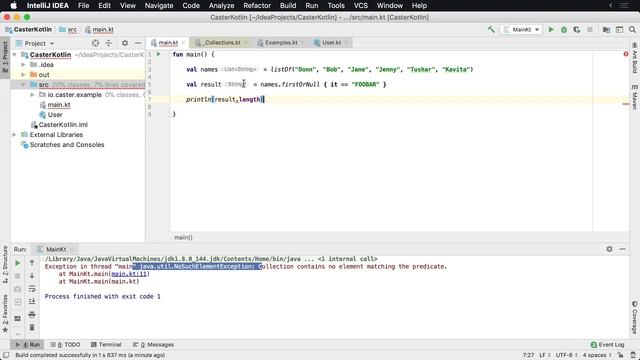Image resolution: width=640 pixels, height=360 pixels.
Task: Minimize the Run tool window
Action: 622,249
